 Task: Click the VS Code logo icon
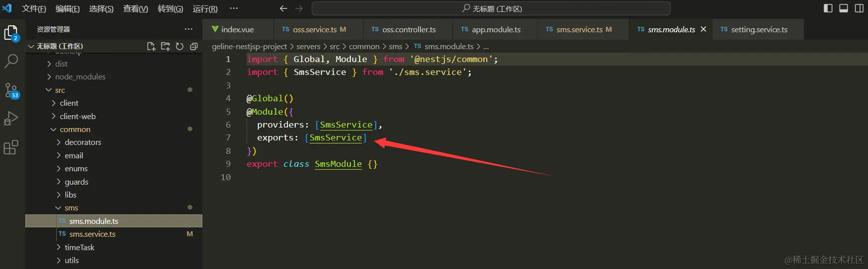tap(7, 8)
